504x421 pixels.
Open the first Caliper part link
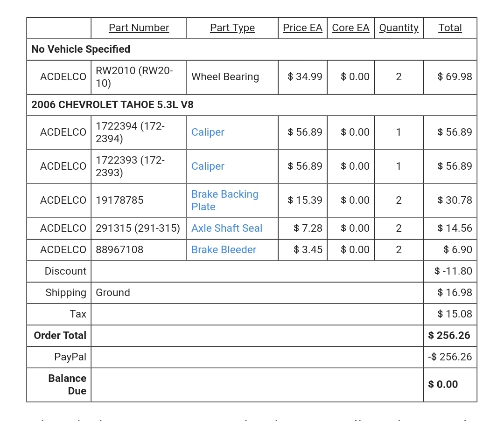point(208,132)
